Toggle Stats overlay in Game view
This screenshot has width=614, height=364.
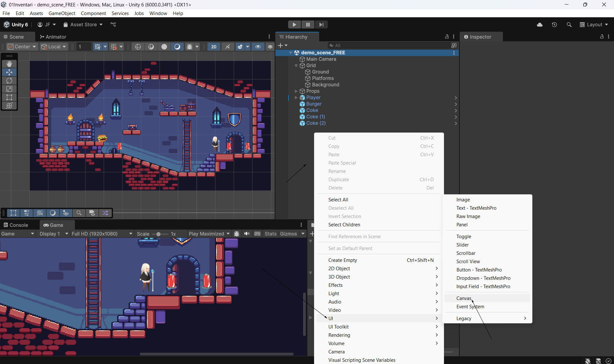[x=270, y=234]
